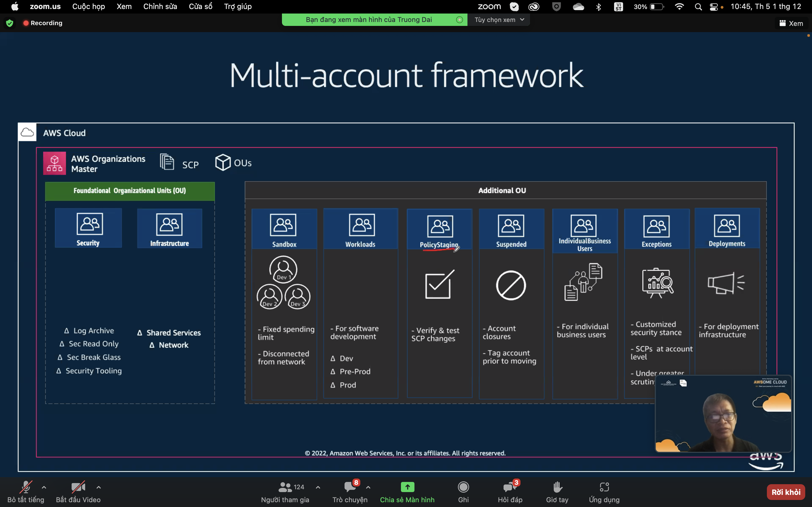The width and height of the screenshot is (812, 507).
Task: Click the green encryption shield icon
Action: 10,23
